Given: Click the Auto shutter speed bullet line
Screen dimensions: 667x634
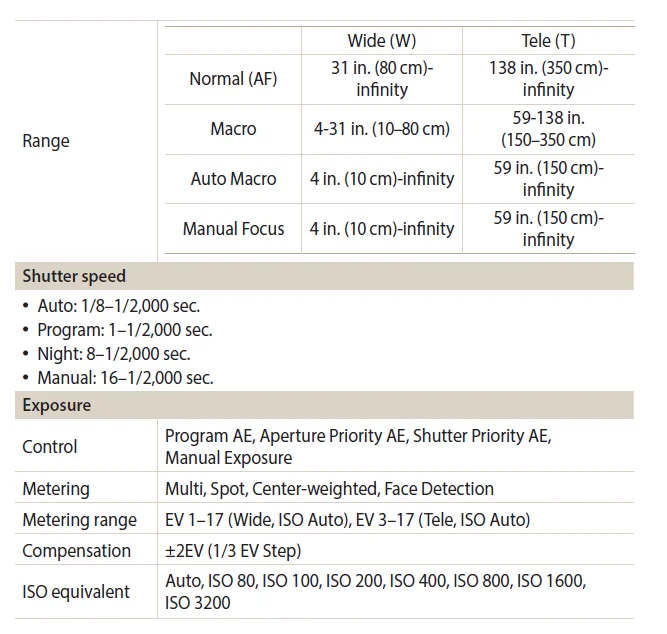Looking at the screenshot, I should (118, 307).
